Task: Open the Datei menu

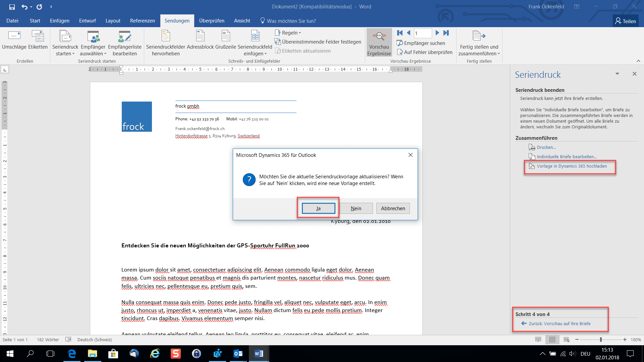Action: coord(12,21)
